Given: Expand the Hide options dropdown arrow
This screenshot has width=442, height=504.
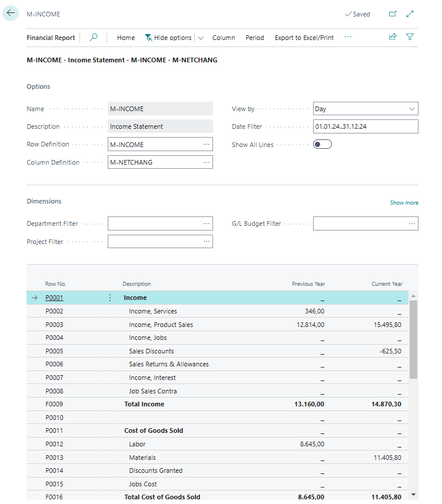Looking at the screenshot, I should coord(201,38).
